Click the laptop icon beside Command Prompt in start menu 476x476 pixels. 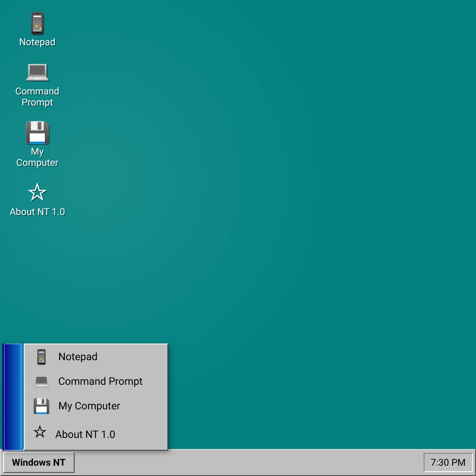coord(41,381)
